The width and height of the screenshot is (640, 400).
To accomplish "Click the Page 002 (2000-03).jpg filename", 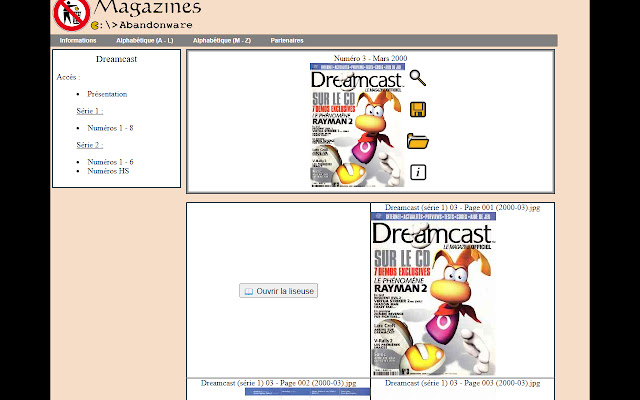I will [x=278, y=383].
